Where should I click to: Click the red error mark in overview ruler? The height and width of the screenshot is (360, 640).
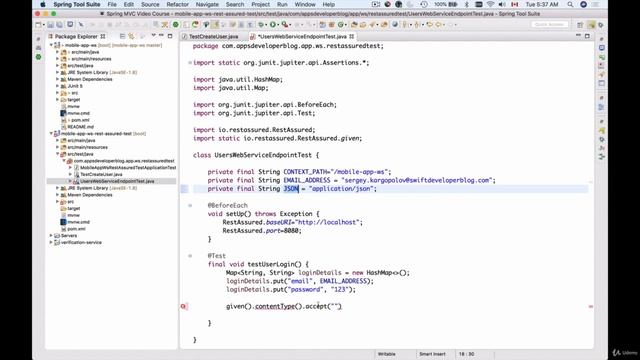[591, 307]
